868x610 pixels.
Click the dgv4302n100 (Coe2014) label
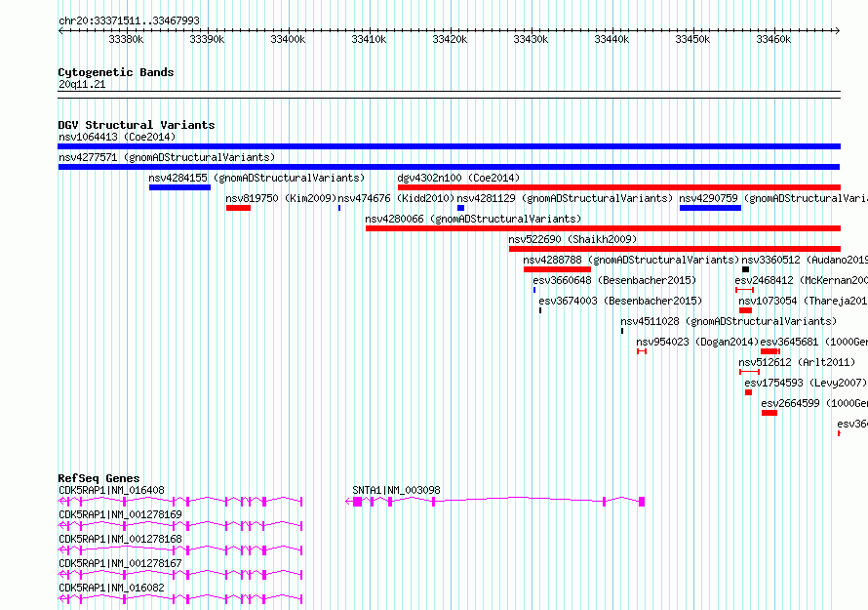(x=458, y=178)
